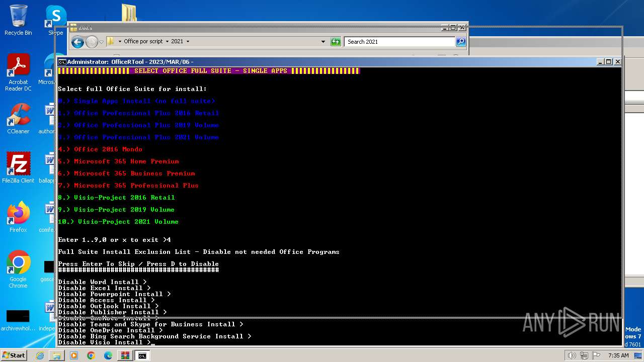Open the Action Center flag icon
Image resolution: width=644 pixels, height=362 pixels.
pyautogui.click(x=596, y=355)
